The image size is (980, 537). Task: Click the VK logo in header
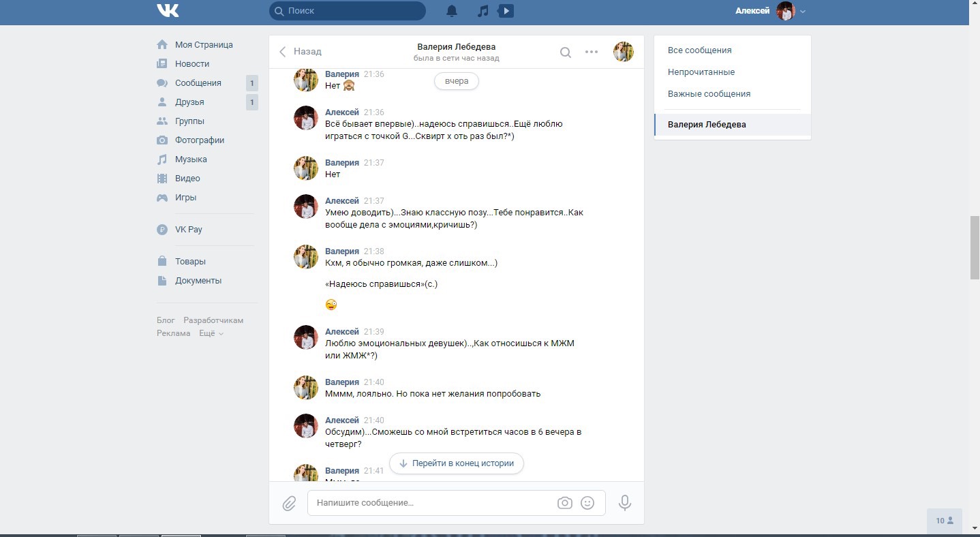(168, 10)
